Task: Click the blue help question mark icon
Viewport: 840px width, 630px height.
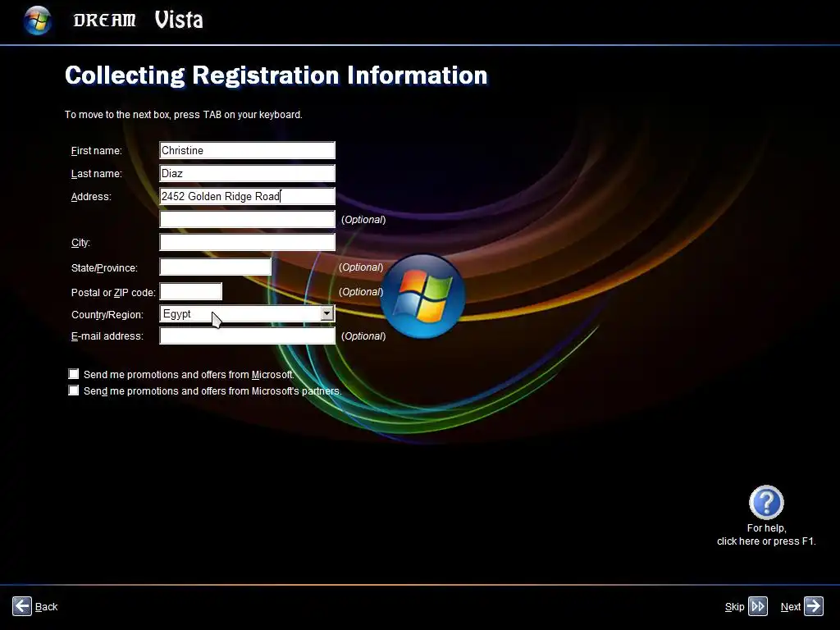Action: pyautogui.click(x=766, y=502)
